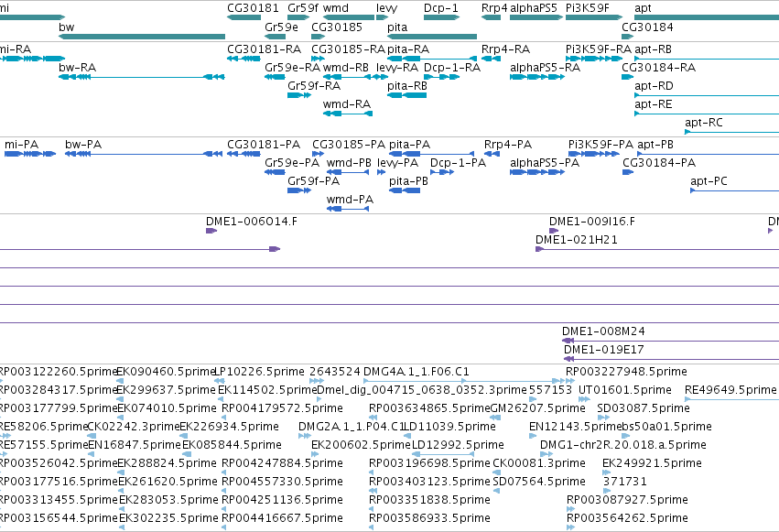Select the RP004179572.5prime EST
The width and height of the screenshot is (779, 532).
(x=224, y=418)
